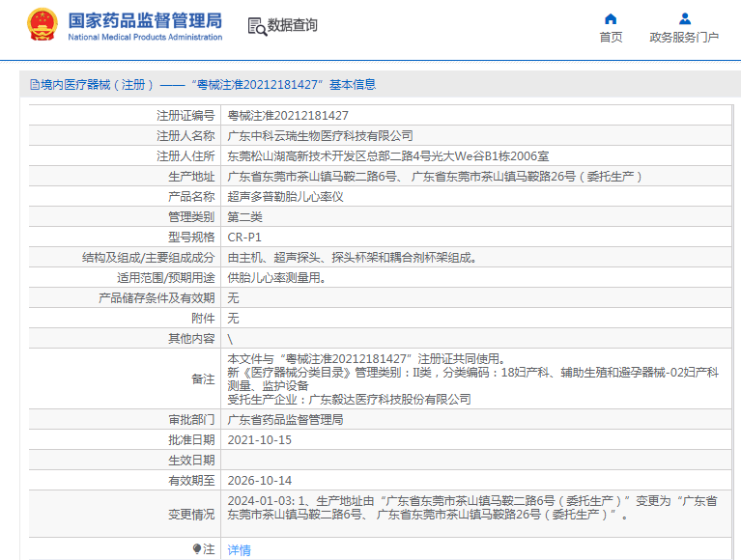
Task: Click the document icon before 境内医疗器械
Action: click(x=35, y=85)
